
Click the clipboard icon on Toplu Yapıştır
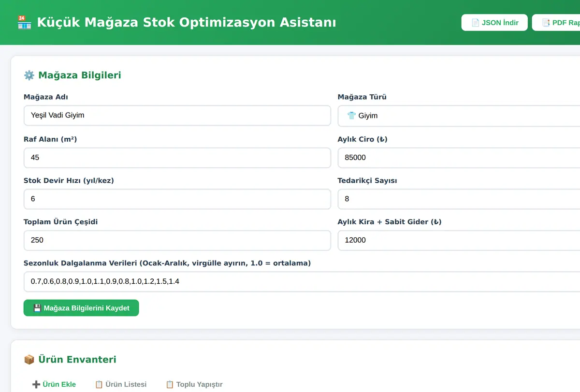pyautogui.click(x=170, y=384)
